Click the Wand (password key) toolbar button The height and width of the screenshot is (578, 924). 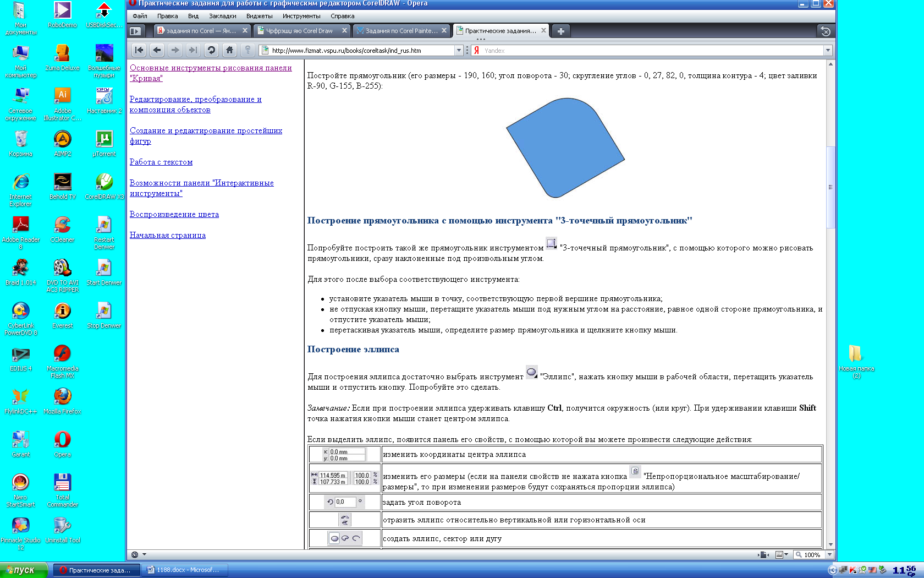(x=248, y=50)
